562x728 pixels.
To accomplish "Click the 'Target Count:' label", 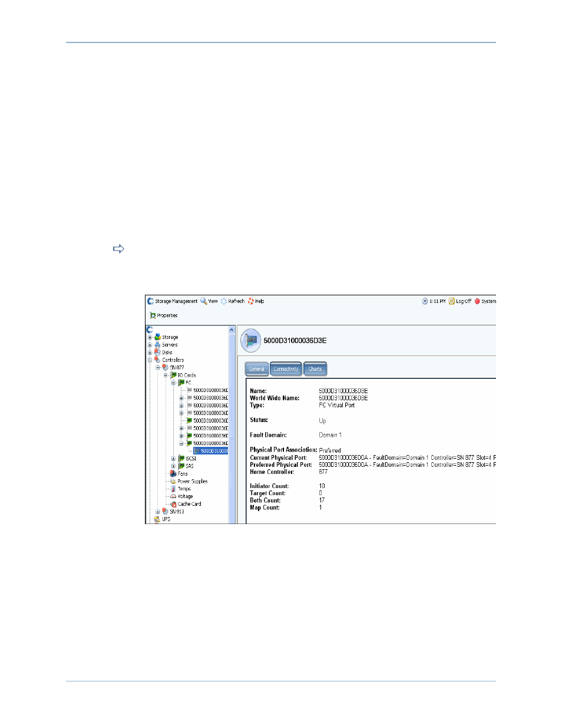I will coord(267,493).
